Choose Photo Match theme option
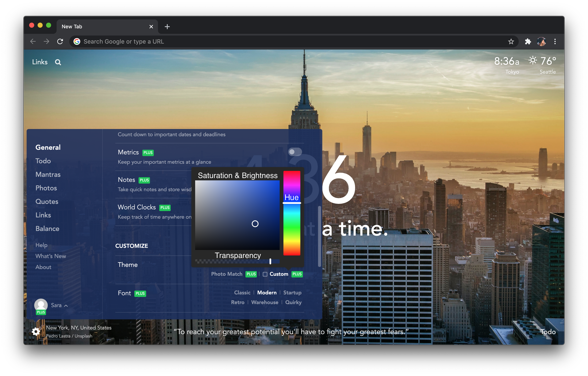The height and width of the screenshot is (376, 588). pos(227,274)
